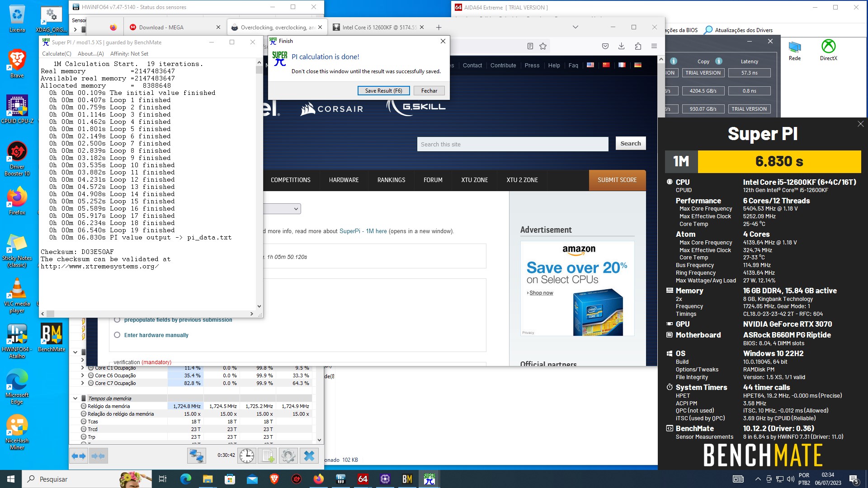Expand Core C6 Ocupação row

point(82,375)
